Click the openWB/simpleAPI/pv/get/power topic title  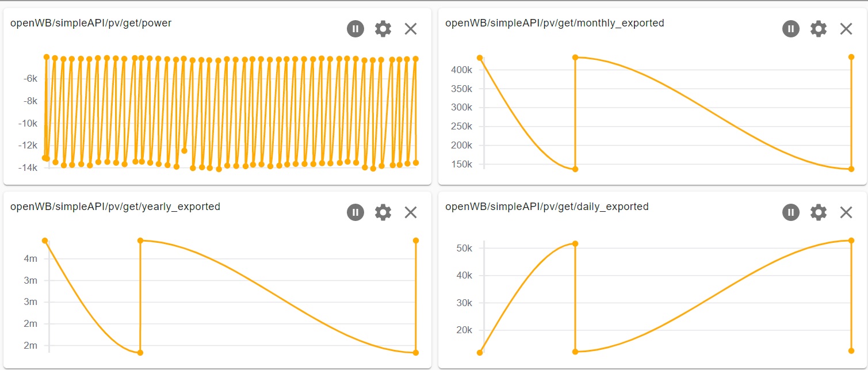(91, 24)
